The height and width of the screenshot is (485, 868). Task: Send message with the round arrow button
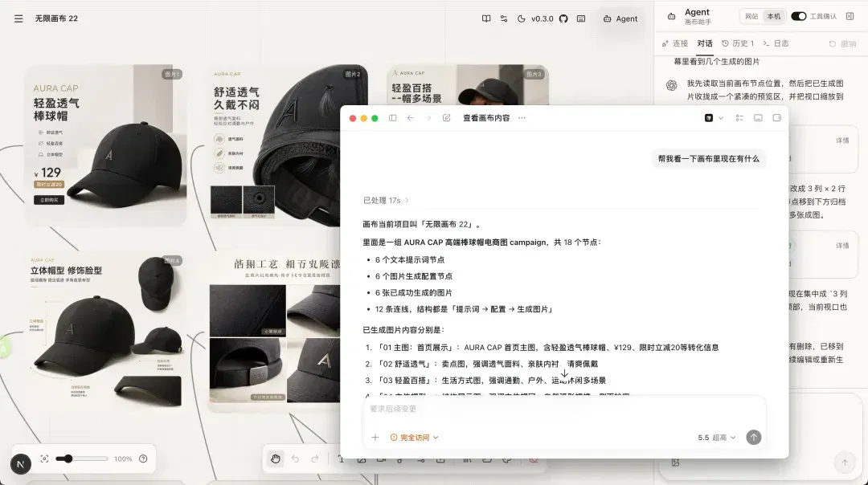[753, 438]
